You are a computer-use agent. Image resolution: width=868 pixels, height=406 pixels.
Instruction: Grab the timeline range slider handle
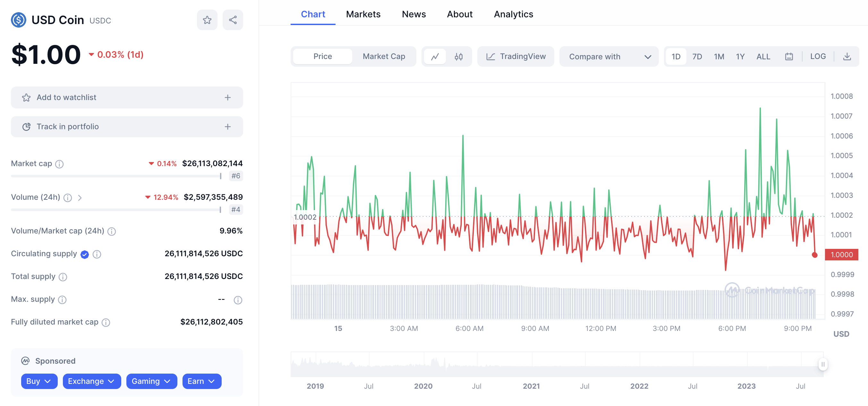pos(822,364)
